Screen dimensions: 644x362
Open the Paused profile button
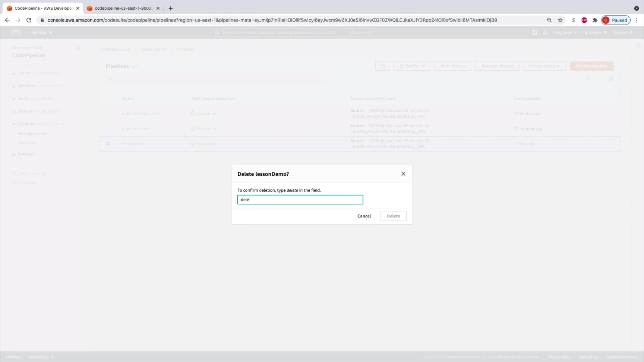tap(616, 20)
